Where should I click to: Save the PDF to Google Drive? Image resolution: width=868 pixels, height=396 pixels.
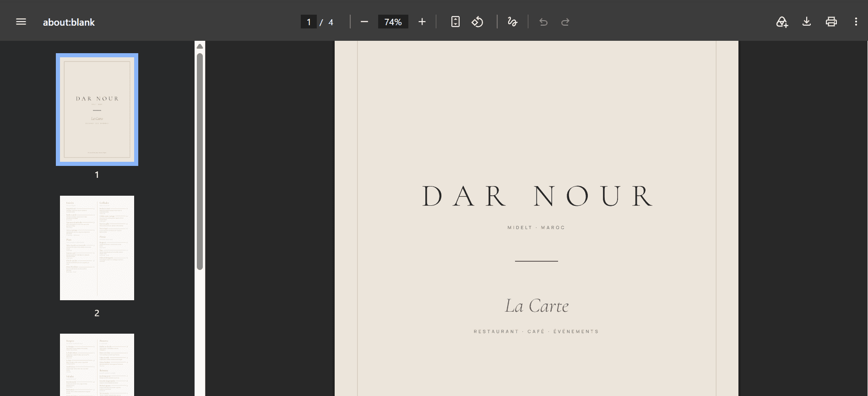[x=782, y=22]
